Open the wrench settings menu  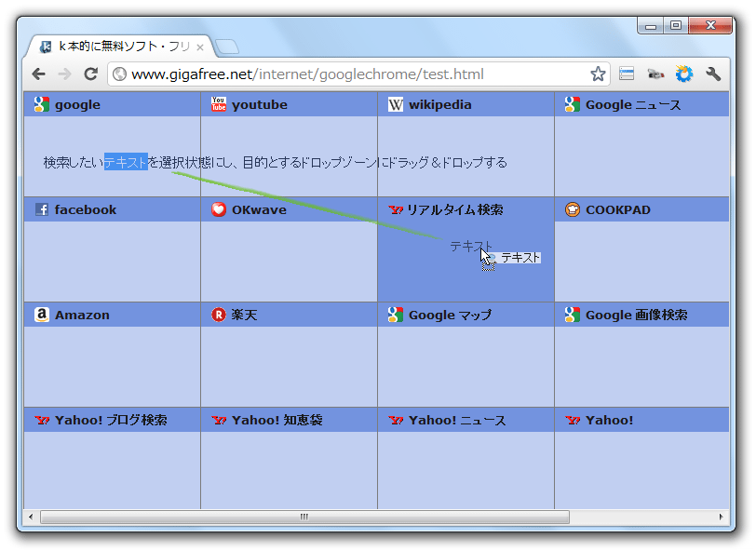tap(713, 74)
